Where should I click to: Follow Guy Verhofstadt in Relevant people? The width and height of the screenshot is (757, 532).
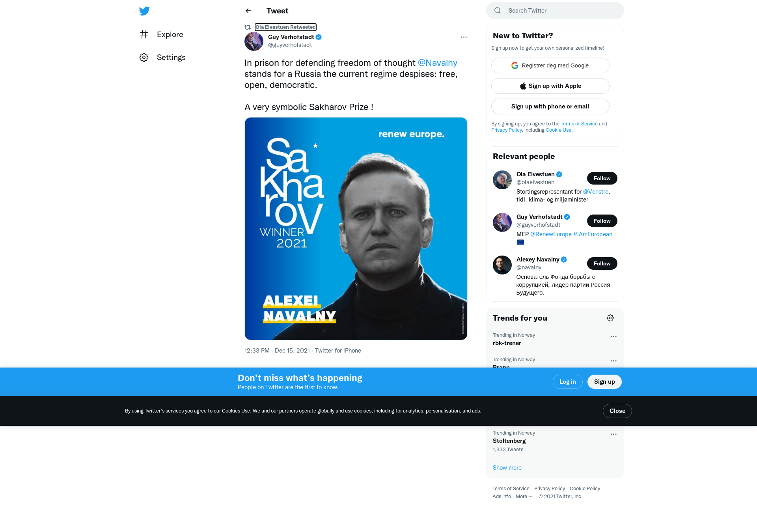tap(602, 221)
